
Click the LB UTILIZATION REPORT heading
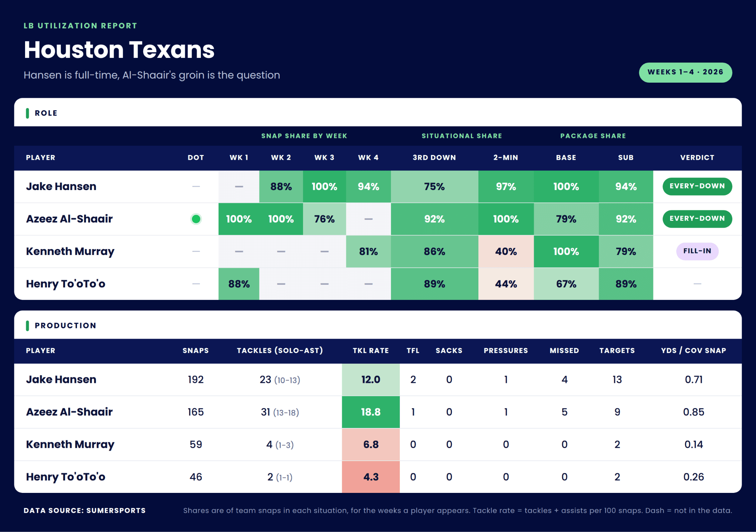click(x=80, y=26)
